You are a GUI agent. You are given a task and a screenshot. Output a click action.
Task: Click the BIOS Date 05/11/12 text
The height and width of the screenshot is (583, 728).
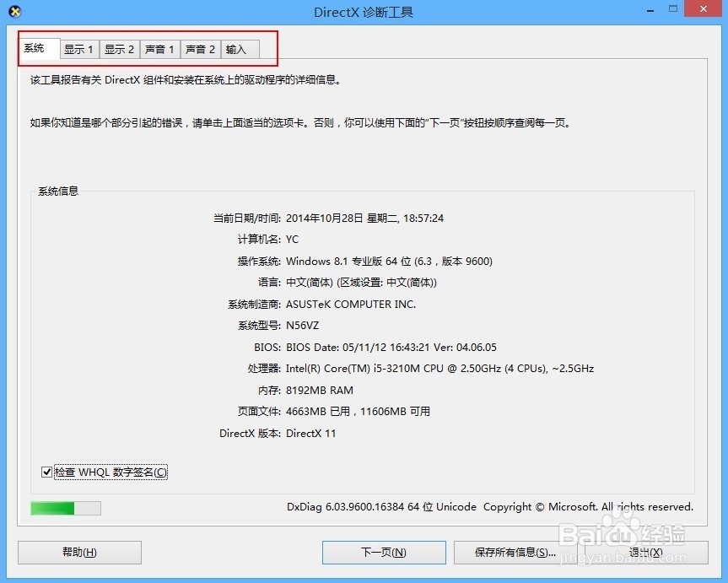pyautogui.click(x=391, y=347)
